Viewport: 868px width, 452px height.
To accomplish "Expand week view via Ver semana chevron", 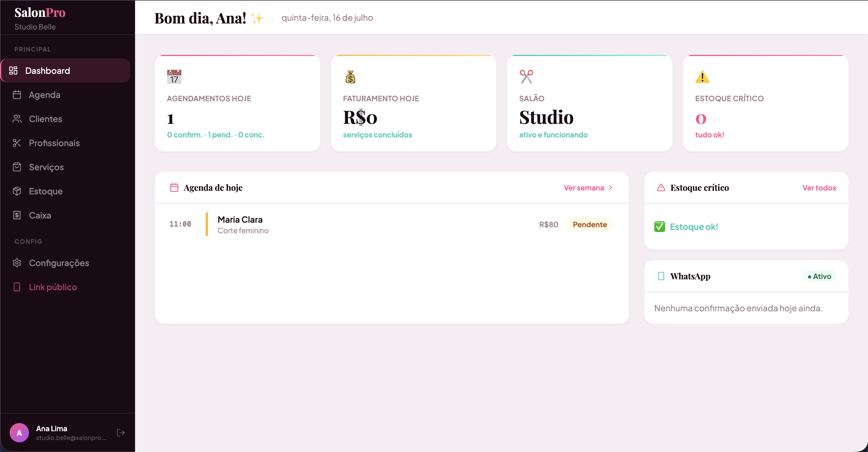I will 611,188.
